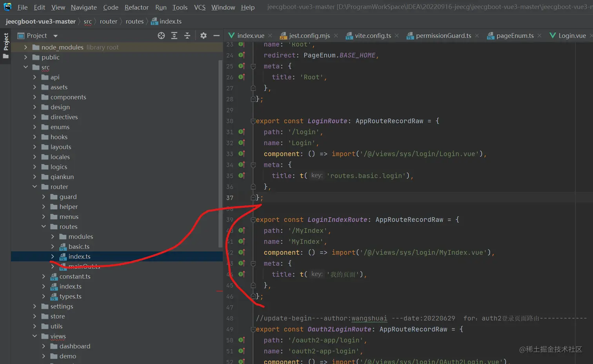The height and width of the screenshot is (364, 593).
Task: Fold the LoginIndexRoute block at line 39
Action: tap(253, 220)
